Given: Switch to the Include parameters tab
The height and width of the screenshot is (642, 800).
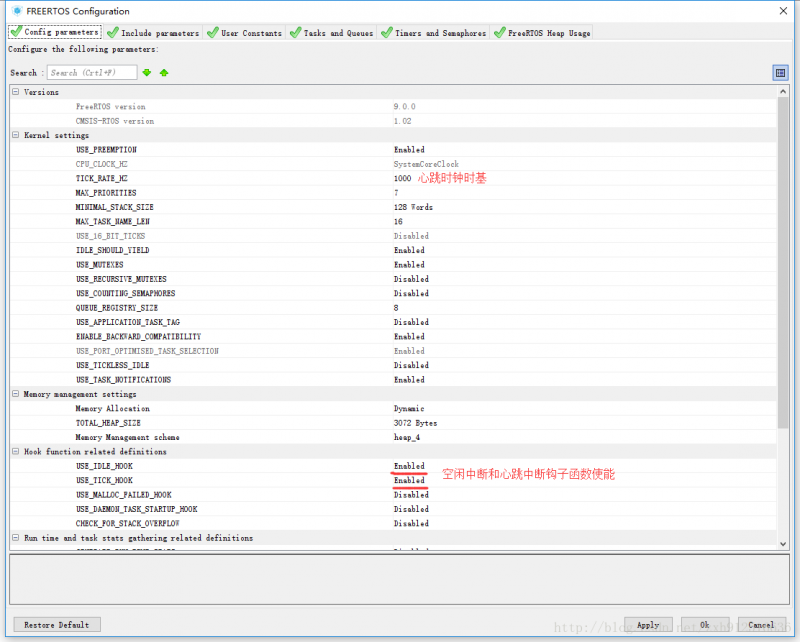Looking at the screenshot, I should click(x=154, y=33).
